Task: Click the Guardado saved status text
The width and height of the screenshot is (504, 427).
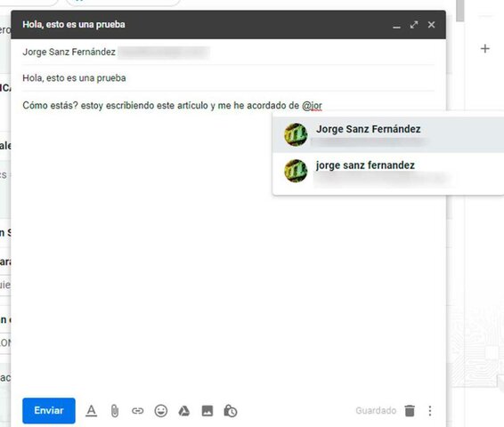Action: [376, 411]
